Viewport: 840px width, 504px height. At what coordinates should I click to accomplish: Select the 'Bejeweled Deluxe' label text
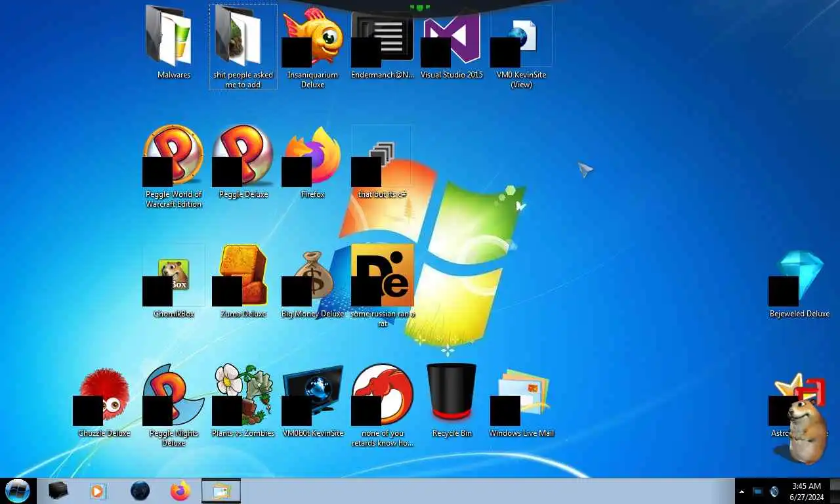[x=799, y=314]
